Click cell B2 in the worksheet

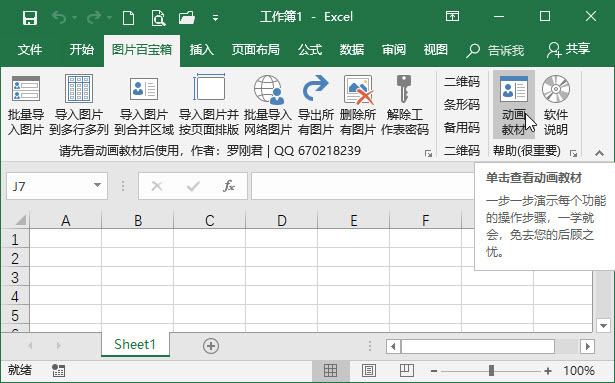[x=138, y=258]
